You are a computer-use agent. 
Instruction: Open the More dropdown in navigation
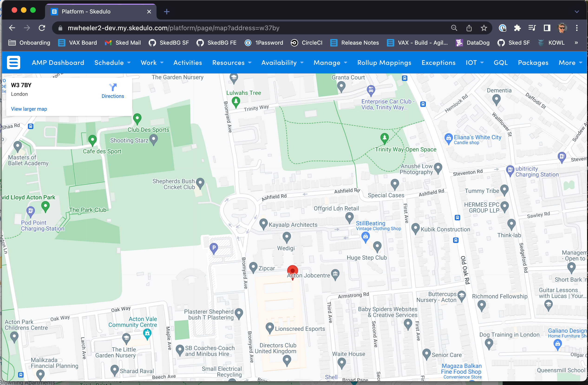tap(570, 63)
